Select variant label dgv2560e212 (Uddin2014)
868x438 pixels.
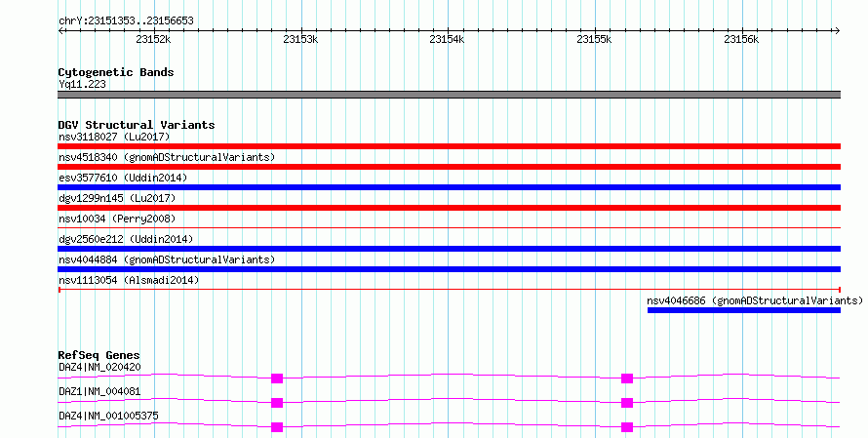pyautogui.click(x=126, y=239)
